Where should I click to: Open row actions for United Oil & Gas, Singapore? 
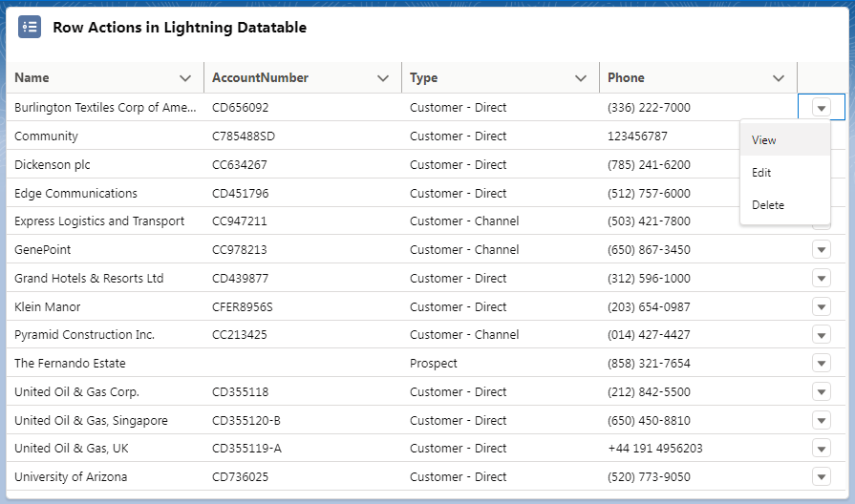[822, 420]
